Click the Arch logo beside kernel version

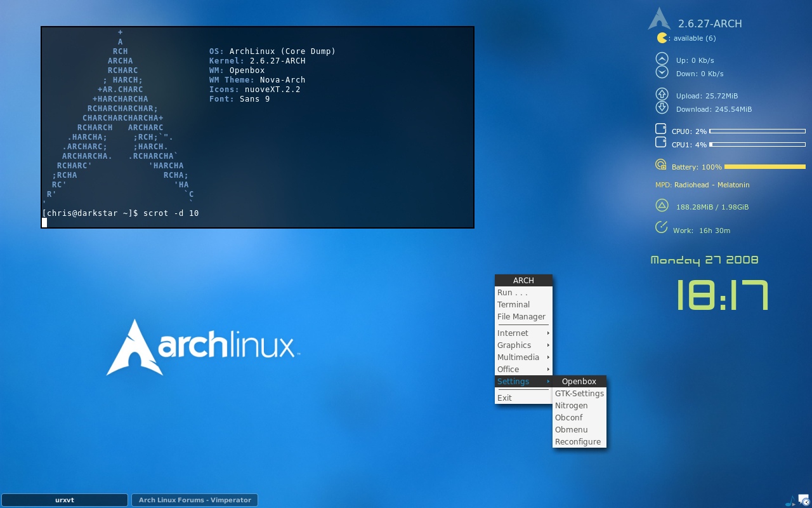tap(659, 19)
